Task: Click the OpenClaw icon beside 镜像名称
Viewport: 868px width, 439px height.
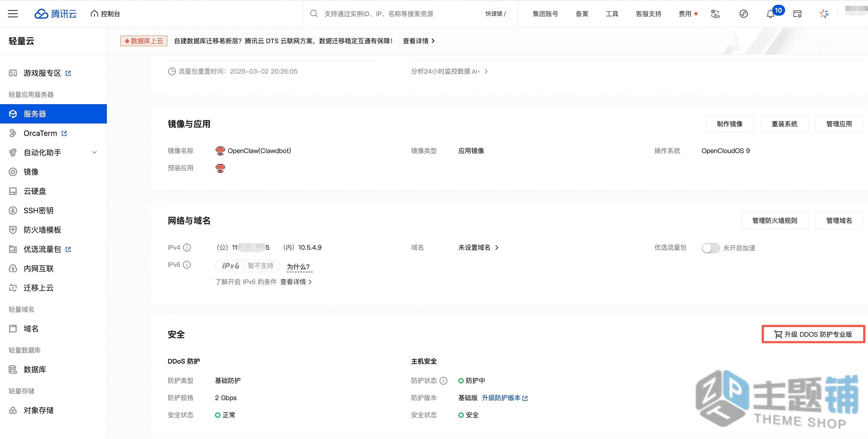Action: [x=220, y=151]
